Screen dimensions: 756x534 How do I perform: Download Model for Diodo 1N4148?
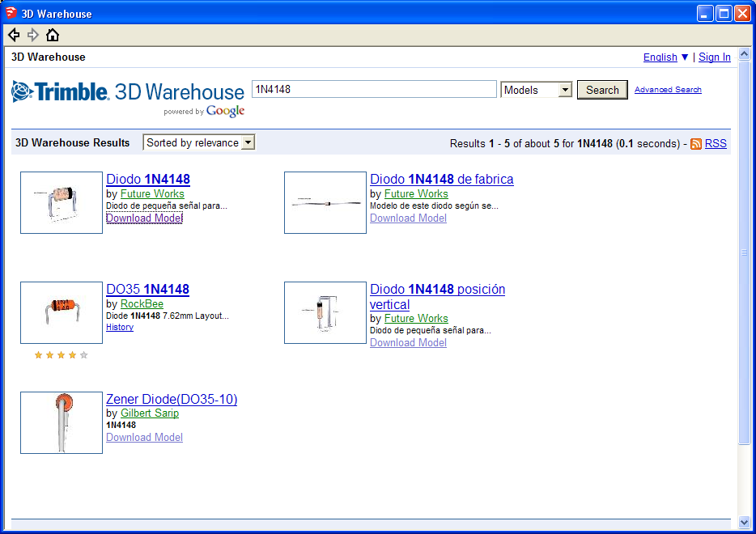pyautogui.click(x=144, y=218)
